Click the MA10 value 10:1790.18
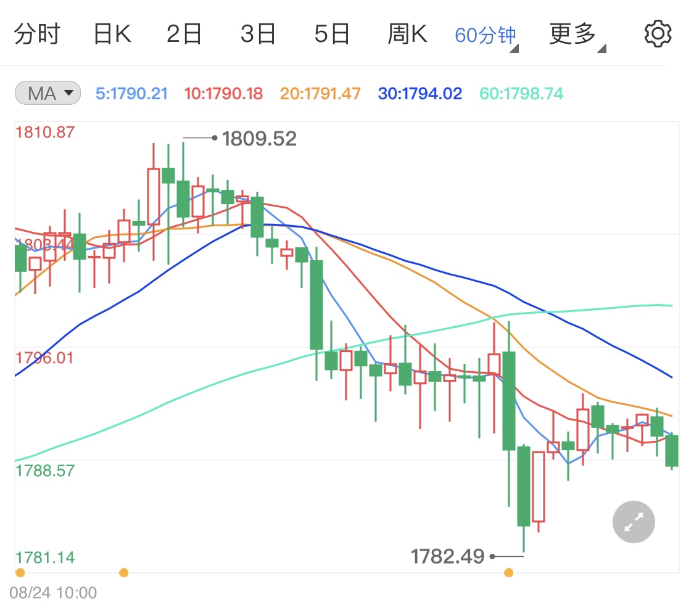The image size is (694, 616). [x=223, y=93]
